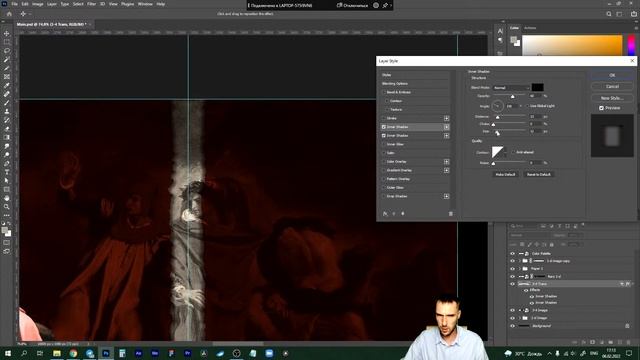Select the Clone Stamp tool
This screenshot has width=640, height=360.
(7, 111)
